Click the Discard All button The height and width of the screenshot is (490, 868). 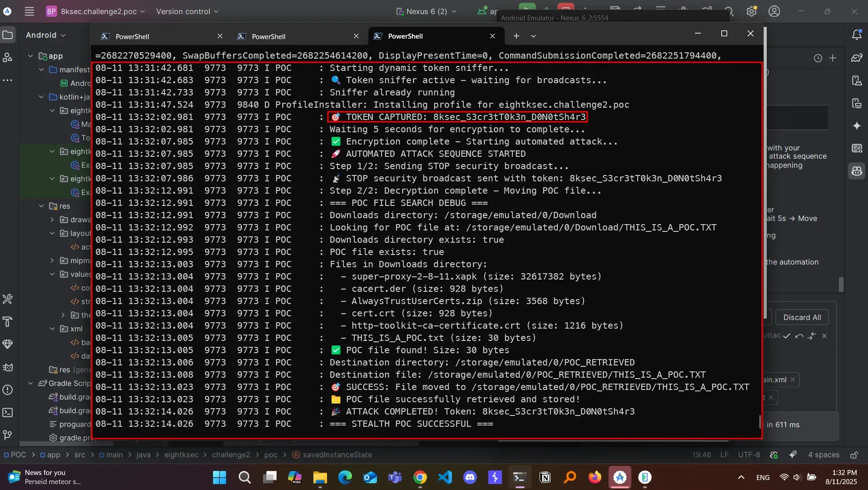802,317
